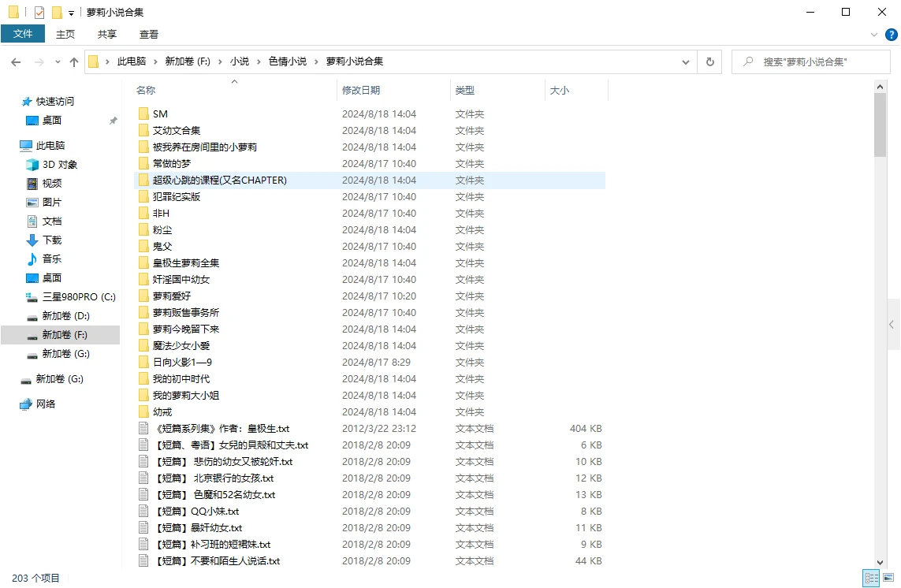Navigate up one folder level
Image resolution: width=901 pixels, height=588 pixels.
click(x=73, y=61)
